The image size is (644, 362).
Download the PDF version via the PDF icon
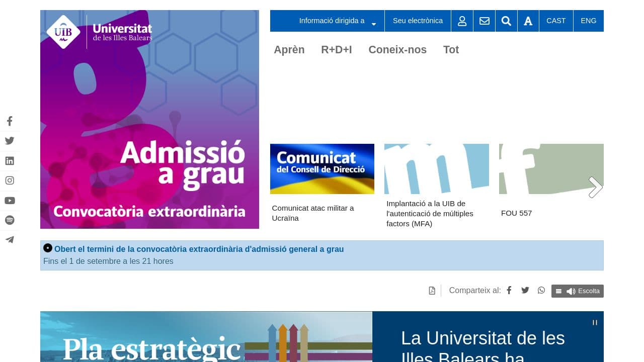click(432, 291)
